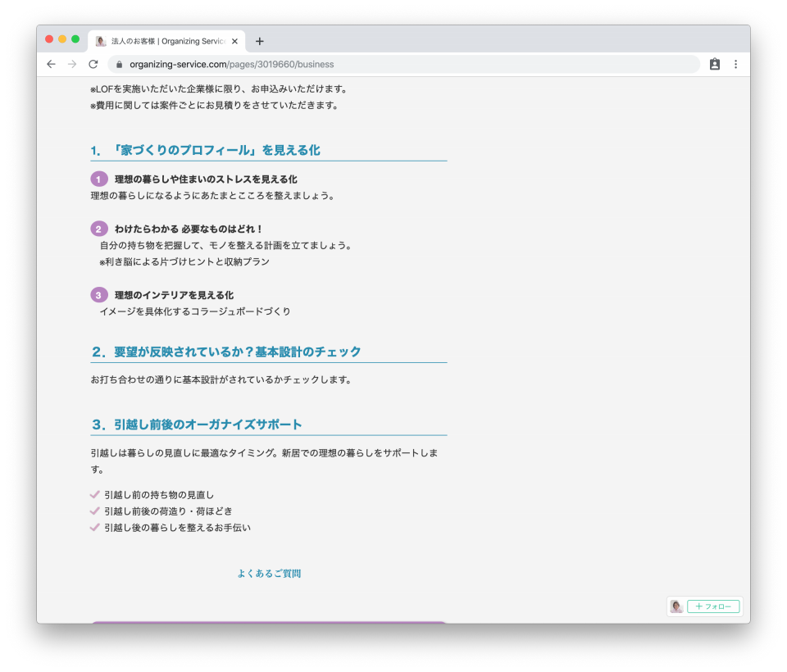This screenshot has height=672, width=787.
Task: Click text ※利き脳による片づけヒントと収納プラン
Action: [x=184, y=262]
